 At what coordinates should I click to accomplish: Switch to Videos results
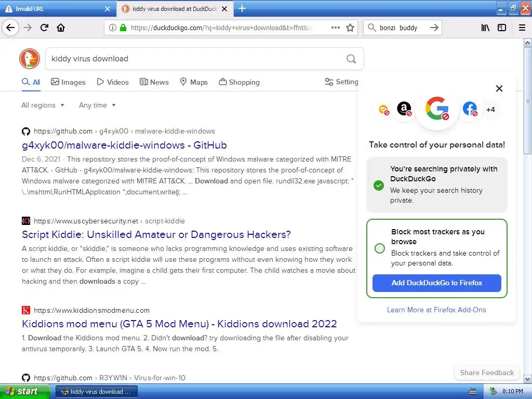113,82
